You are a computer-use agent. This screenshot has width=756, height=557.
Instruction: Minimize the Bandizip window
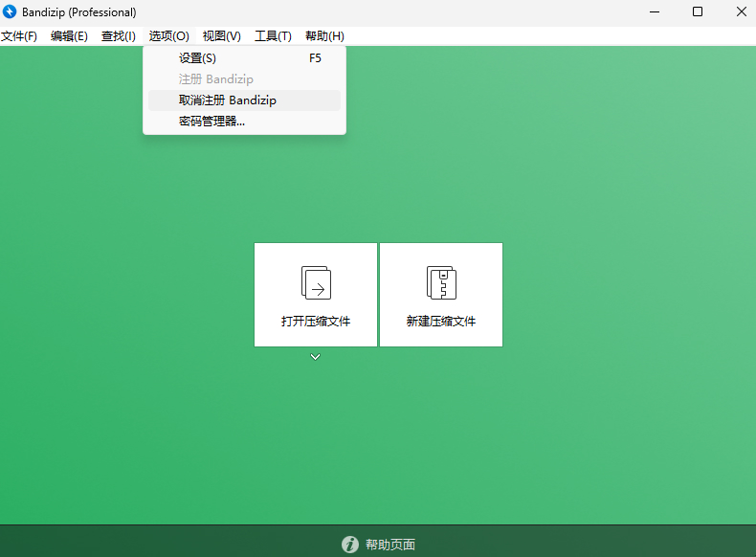pyautogui.click(x=655, y=12)
